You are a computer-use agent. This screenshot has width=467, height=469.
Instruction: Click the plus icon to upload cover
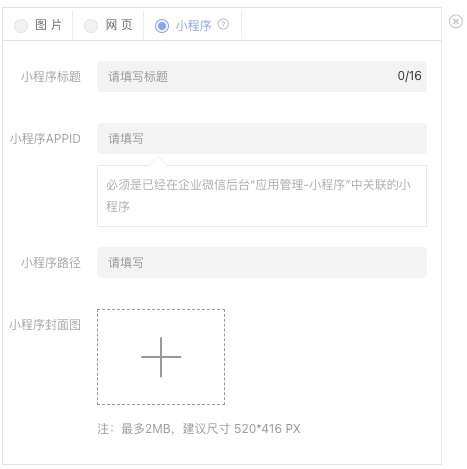pyautogui.click(x=161, y=357)
